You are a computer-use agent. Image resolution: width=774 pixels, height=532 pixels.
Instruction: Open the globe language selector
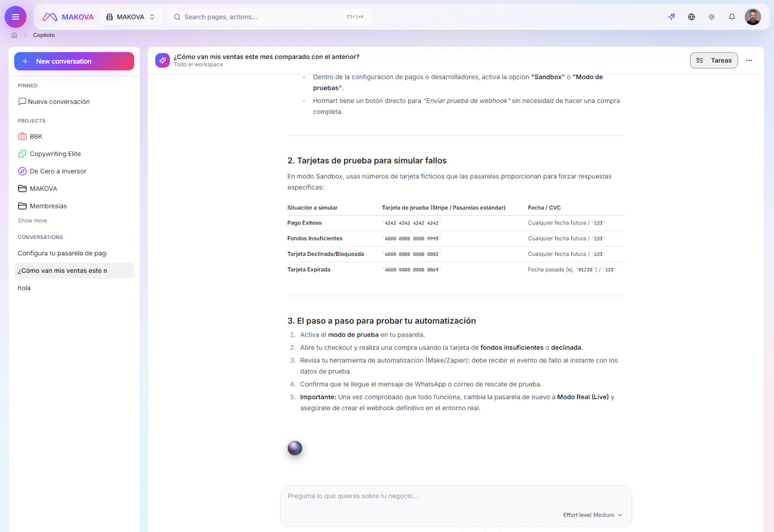[692, 17]
